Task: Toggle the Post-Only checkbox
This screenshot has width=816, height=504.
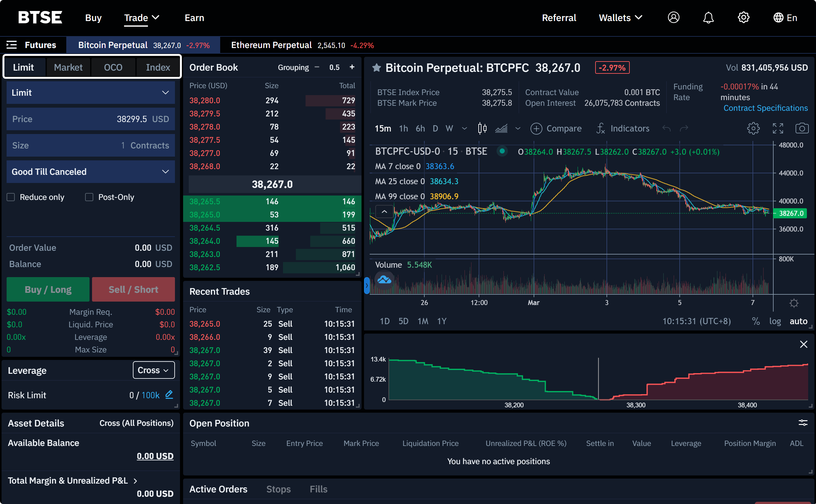Action: (89, 197)
